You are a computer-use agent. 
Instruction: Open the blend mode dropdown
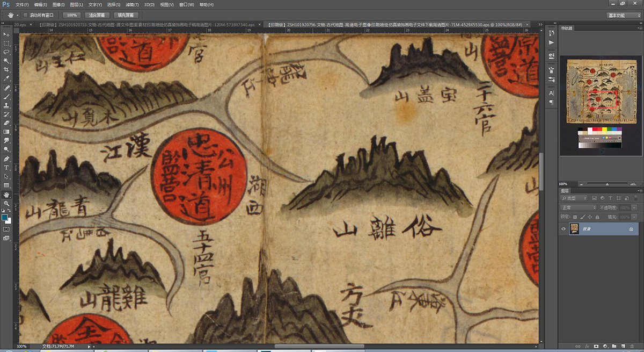(x=579, y=207)
